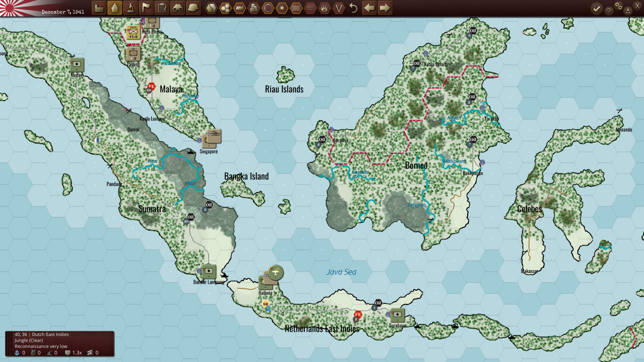Open the clipboard reports screen
Viewport: 644px width, 362px height.
[x=162, y=8]
